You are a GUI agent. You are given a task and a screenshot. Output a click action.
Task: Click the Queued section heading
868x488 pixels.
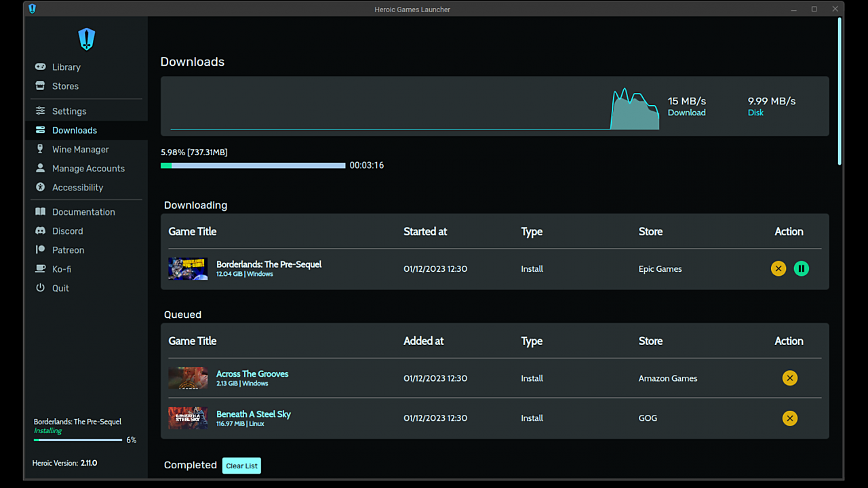(182, 314)
